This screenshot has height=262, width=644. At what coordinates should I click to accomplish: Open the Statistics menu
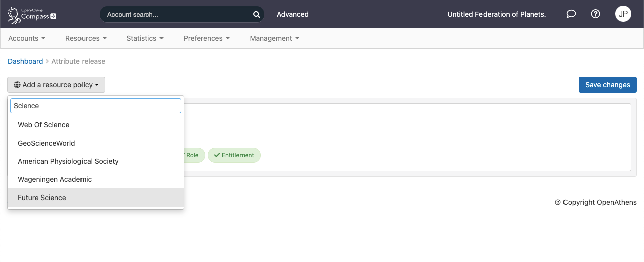(144, 38)
